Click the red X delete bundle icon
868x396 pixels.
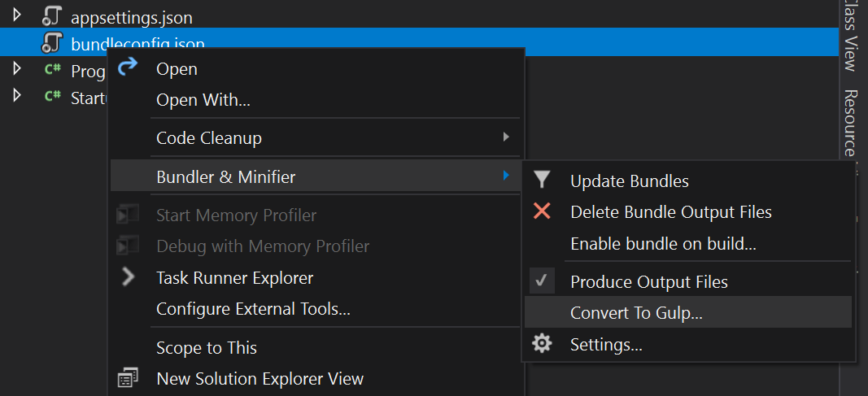(x=542, y=211)
